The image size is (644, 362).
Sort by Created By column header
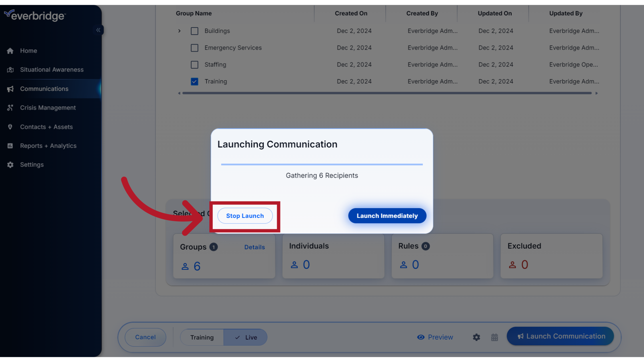coord(422,13)
